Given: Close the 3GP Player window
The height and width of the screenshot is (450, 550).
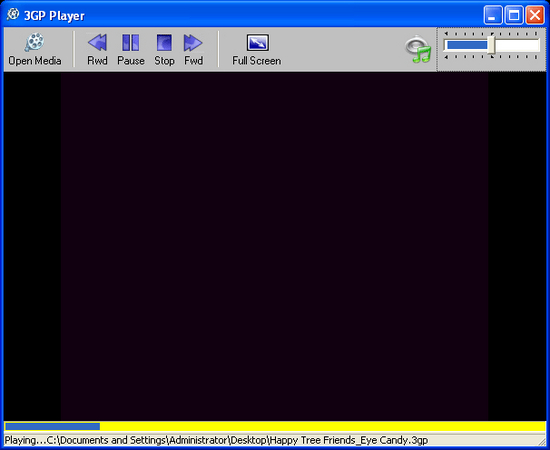Looking at the screenshot, I should pos(535,15).
